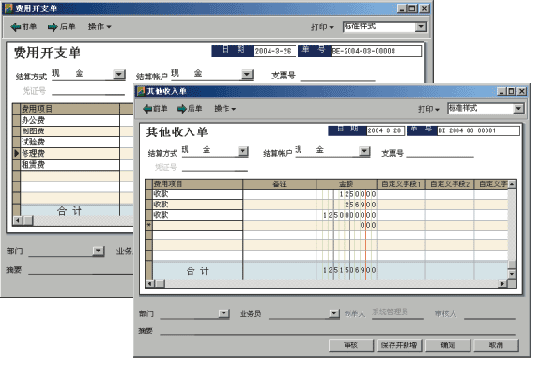Click the 确定 button
This screenshot has height=366, width=540.
coord(448,345)
